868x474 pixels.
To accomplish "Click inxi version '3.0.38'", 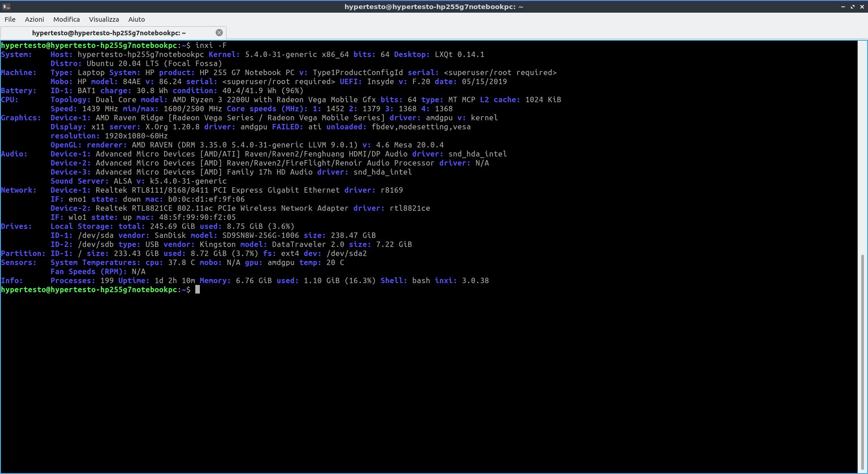I will 475,280.
